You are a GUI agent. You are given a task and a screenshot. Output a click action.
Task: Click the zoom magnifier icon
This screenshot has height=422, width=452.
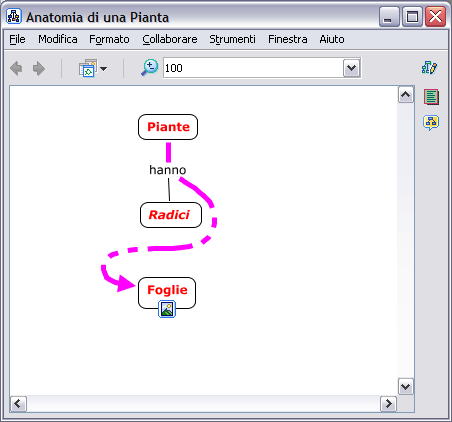(150, 68)
